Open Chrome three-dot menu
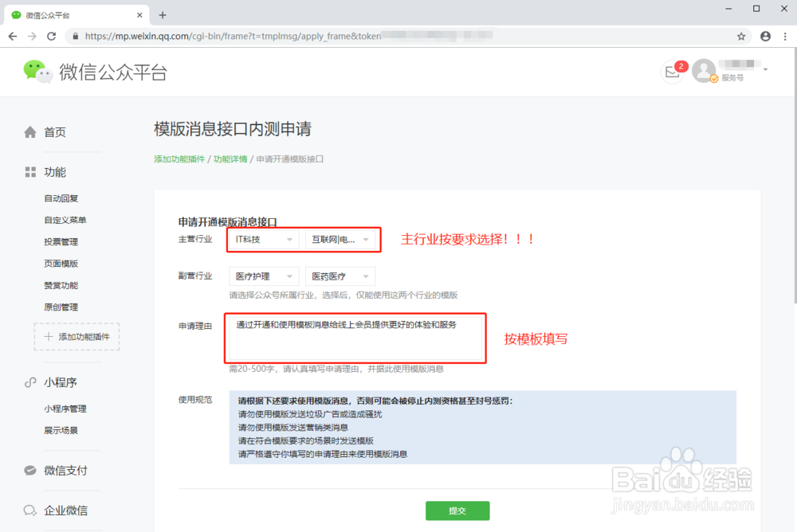 [785, 36]
